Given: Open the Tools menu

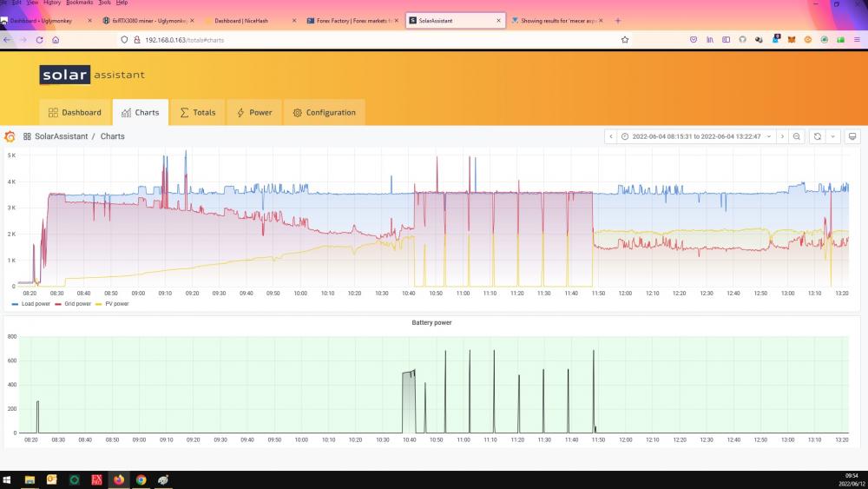Looking at the screenshot, I should click(105, 3).
